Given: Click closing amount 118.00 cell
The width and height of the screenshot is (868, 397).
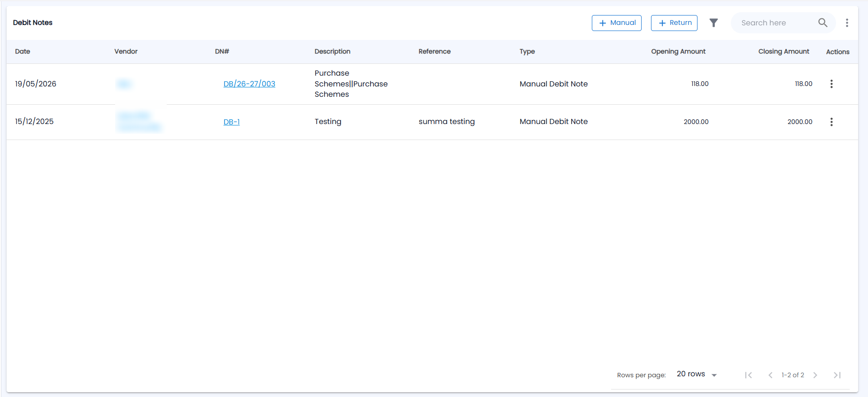Looking at the screenshot, I should pyautogui.click(x=804, y=84).
